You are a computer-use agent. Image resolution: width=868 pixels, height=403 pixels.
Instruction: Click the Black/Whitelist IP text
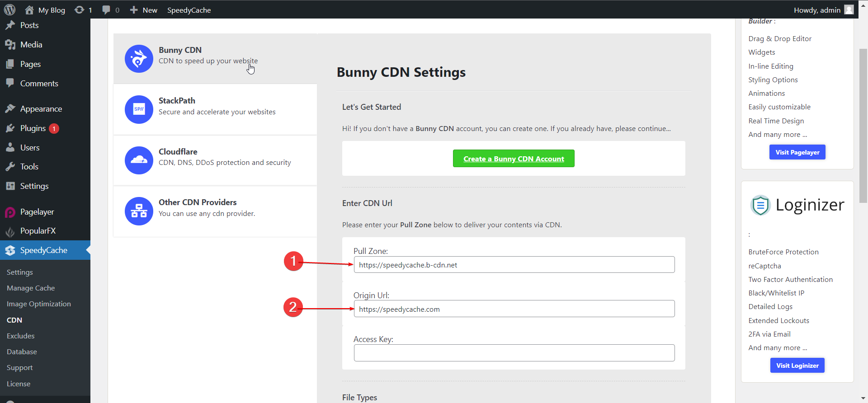(776, 293)
